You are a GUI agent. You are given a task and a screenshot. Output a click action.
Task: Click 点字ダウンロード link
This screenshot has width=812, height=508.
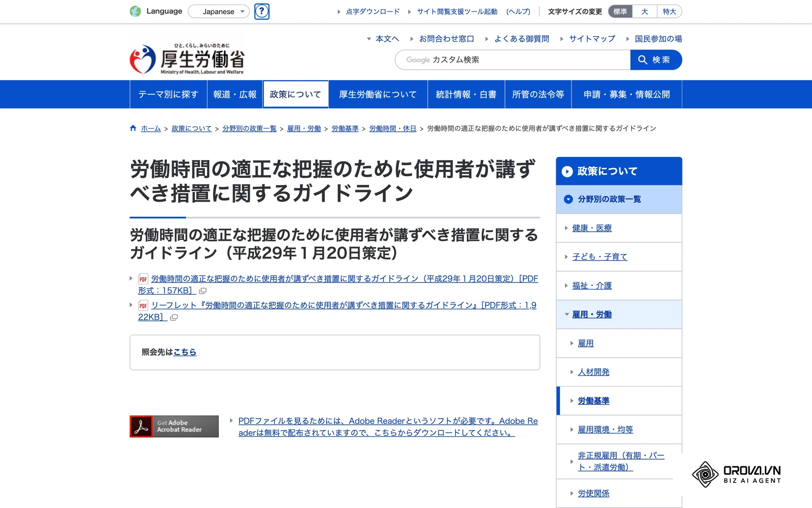[373, 12]
